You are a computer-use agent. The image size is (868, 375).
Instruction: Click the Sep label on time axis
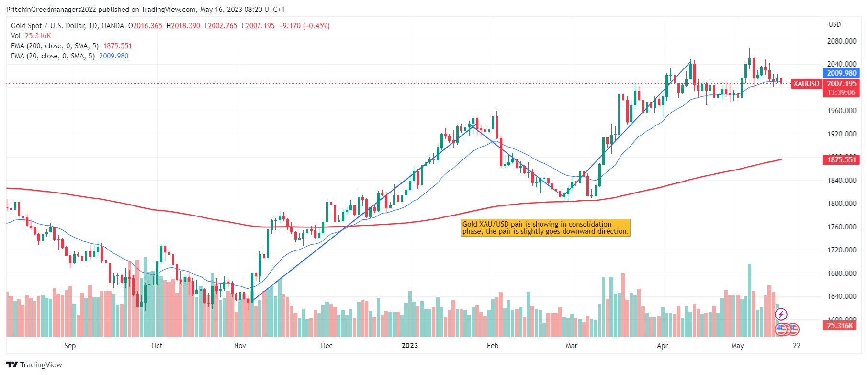point(70,346)
